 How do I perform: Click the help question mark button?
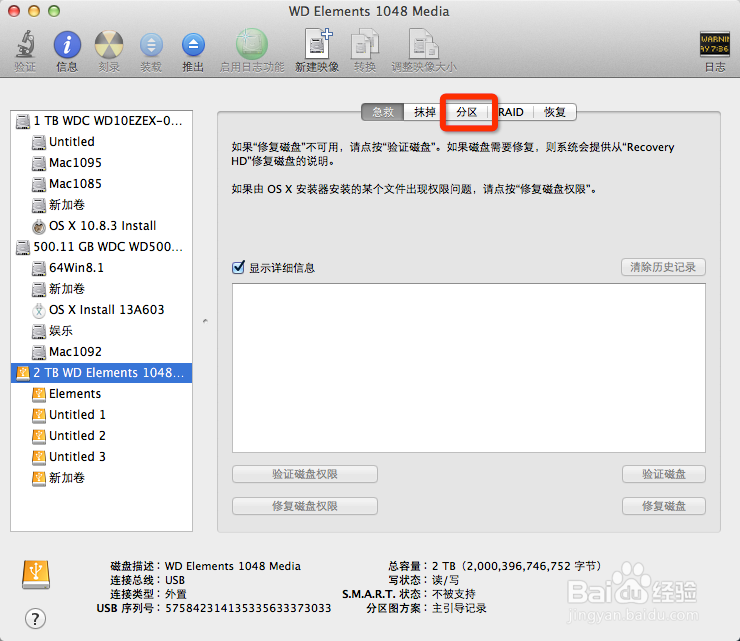tap(35, 618)
